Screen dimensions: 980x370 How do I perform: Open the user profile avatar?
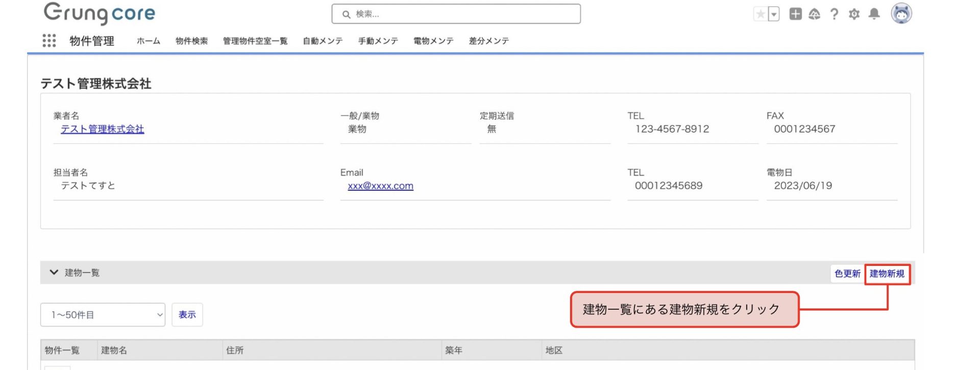pyautogui.click(x=901, y=14)
